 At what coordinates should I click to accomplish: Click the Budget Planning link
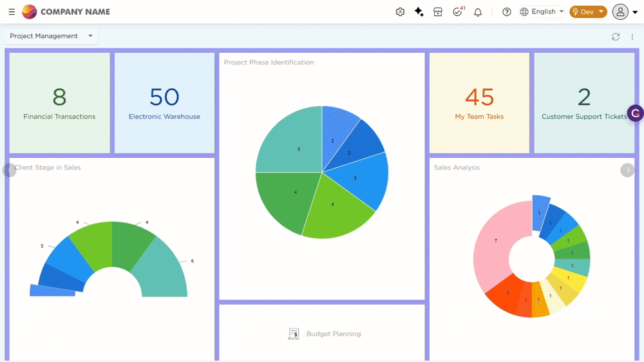(x=333, y=334)
